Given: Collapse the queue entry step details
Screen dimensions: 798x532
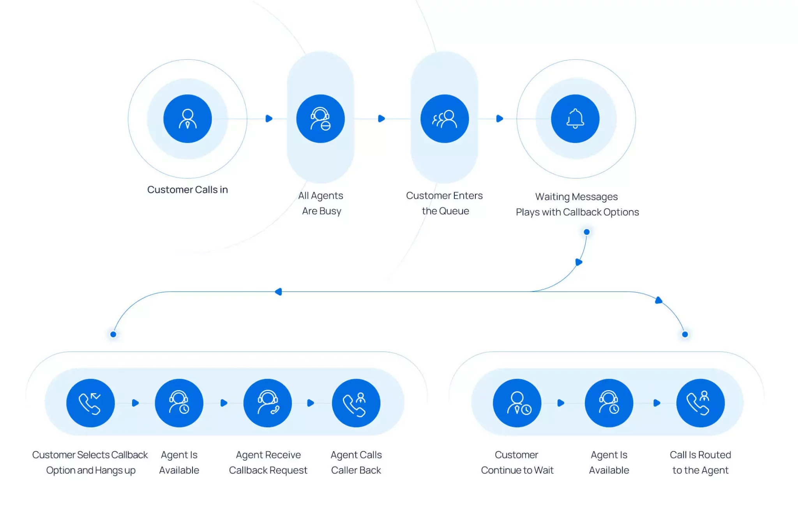Looking at the screenshot, I should pyautogui.click(x=443, y=119).
